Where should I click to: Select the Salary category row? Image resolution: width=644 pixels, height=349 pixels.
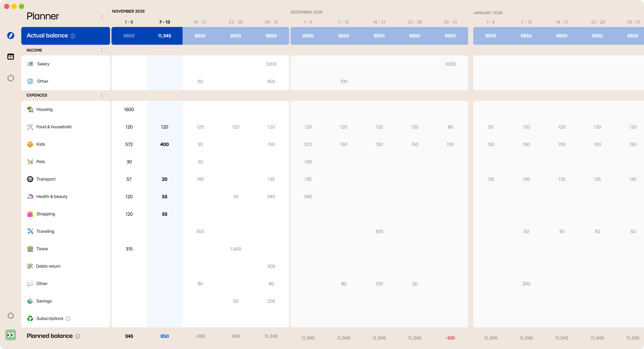(x=66, y=64)
